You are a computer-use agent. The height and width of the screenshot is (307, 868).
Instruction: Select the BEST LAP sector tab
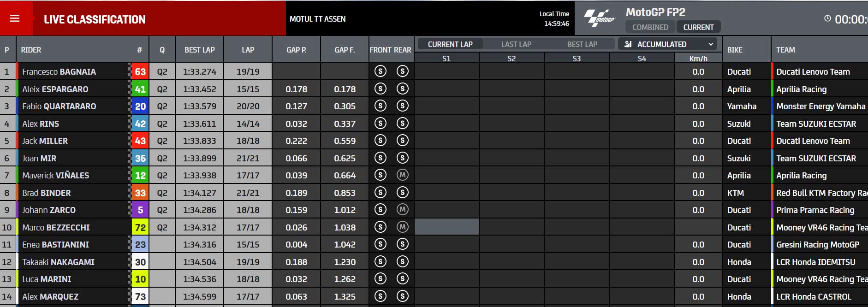pyautogui.click(x=582, y=44)
